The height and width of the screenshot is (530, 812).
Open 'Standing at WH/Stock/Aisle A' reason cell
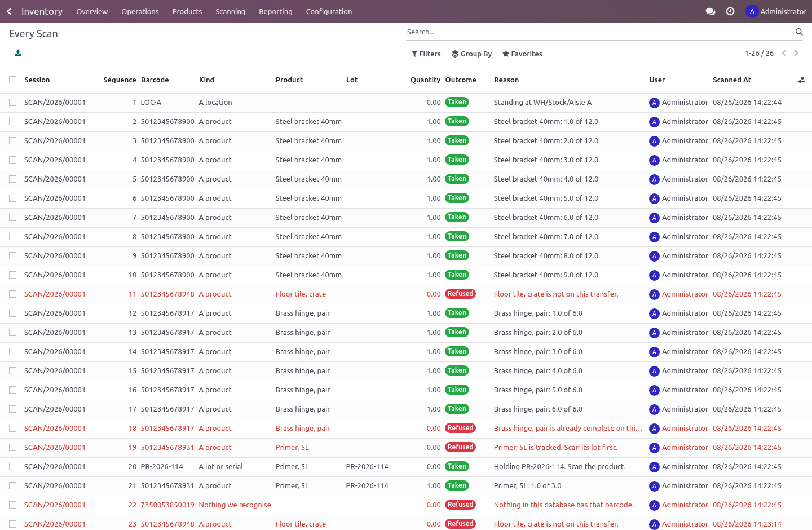point(542,103)
